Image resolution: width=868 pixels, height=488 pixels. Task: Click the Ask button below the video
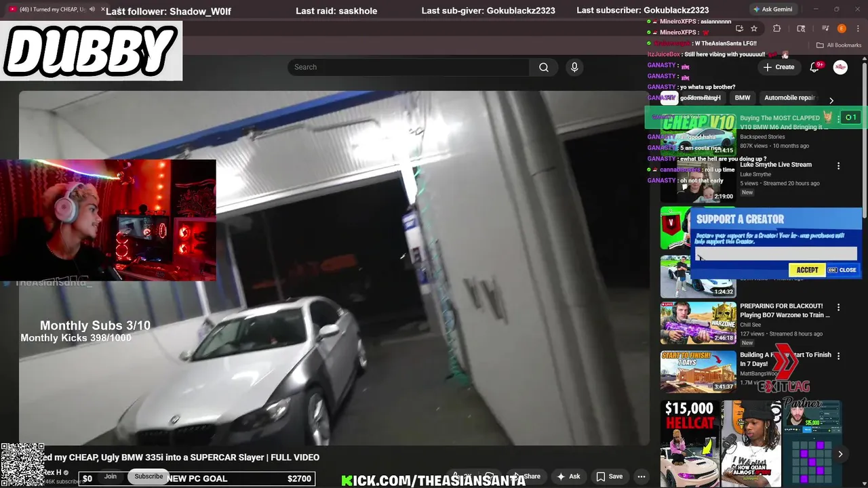click(x=568, y=476)
